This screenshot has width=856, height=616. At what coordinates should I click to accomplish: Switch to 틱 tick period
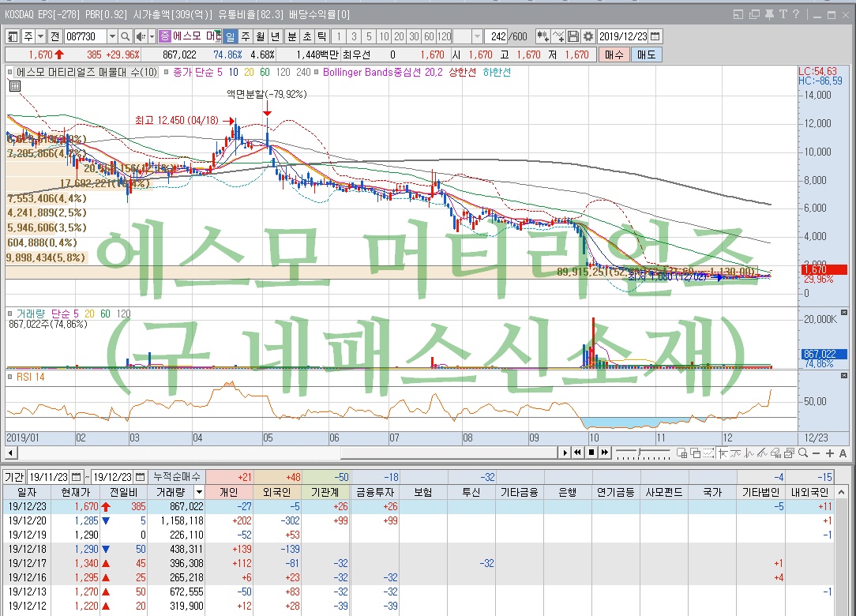[x=322, y=36]
